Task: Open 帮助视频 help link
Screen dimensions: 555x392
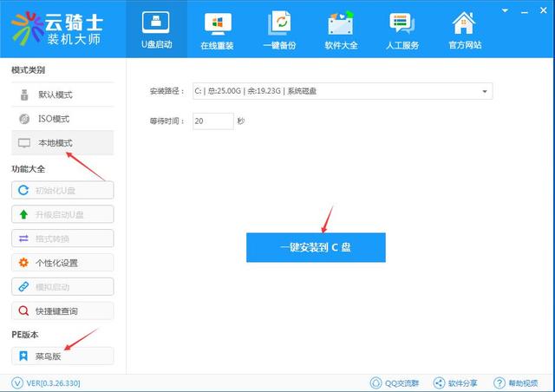Action: (x=516, y=382)
